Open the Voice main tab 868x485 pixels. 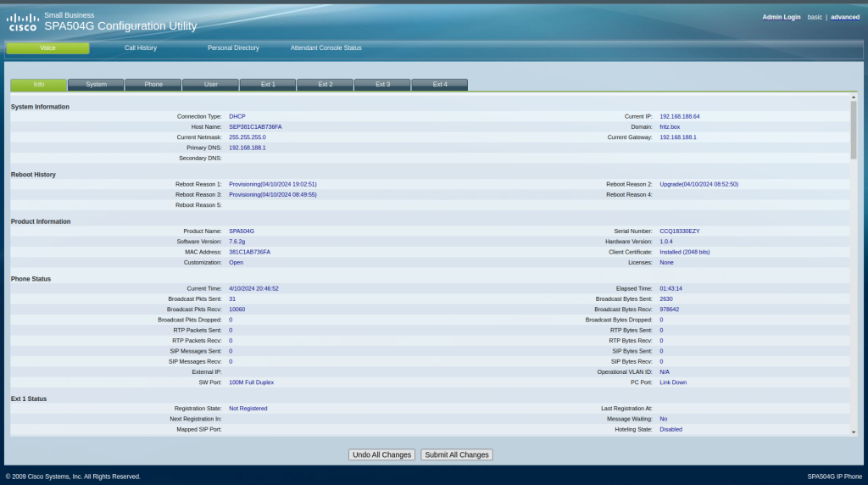(x=47, y=48)
